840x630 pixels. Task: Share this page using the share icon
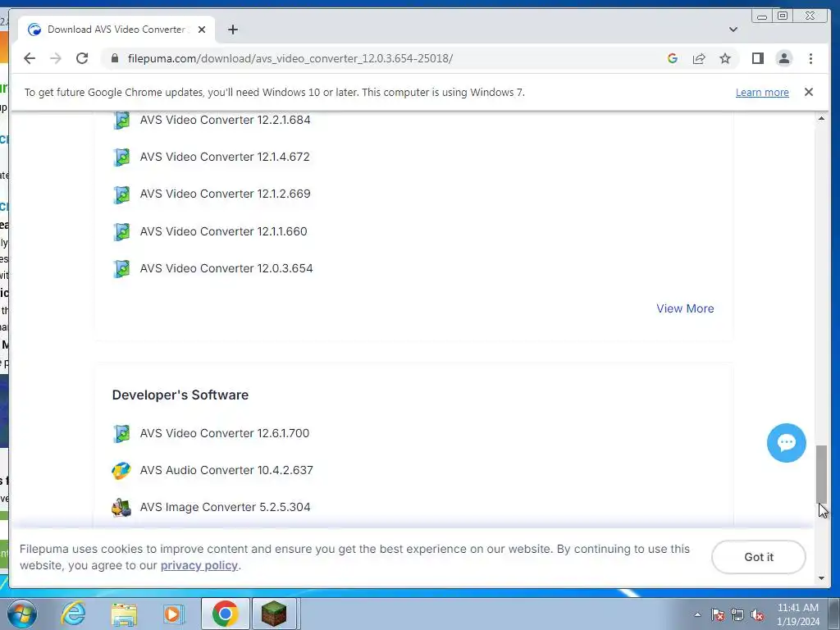[699, 58]
